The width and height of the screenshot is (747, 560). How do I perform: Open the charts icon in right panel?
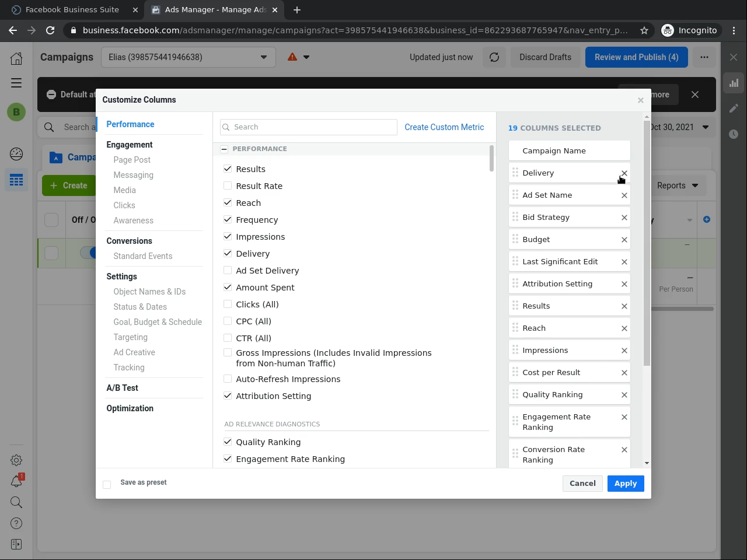click(x=734, y=83)
